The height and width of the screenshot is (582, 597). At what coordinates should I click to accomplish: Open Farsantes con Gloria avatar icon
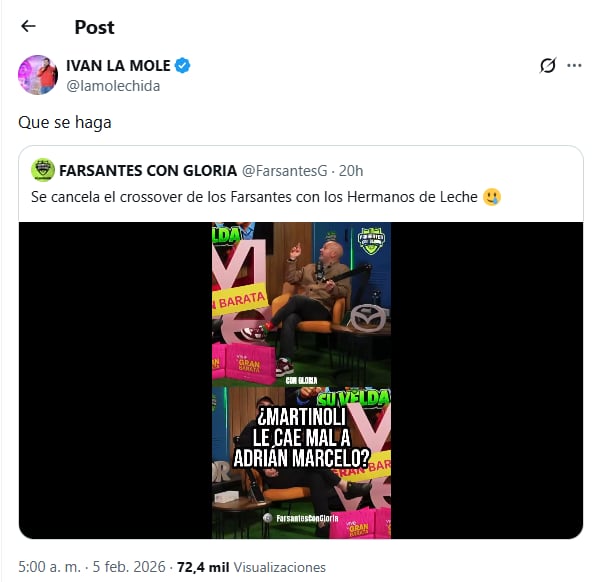coord(43,170)
